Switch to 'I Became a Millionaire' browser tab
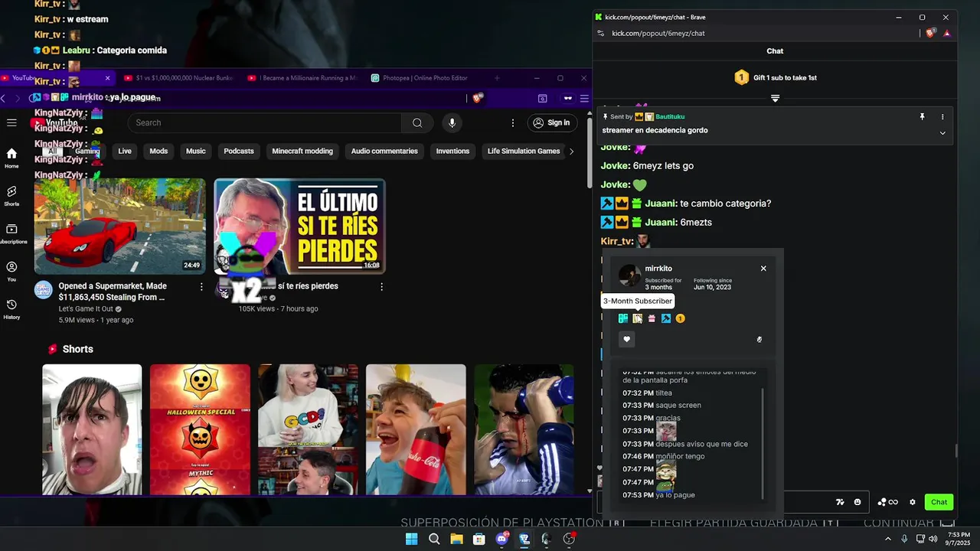980x551 pixels. [303, 78]
